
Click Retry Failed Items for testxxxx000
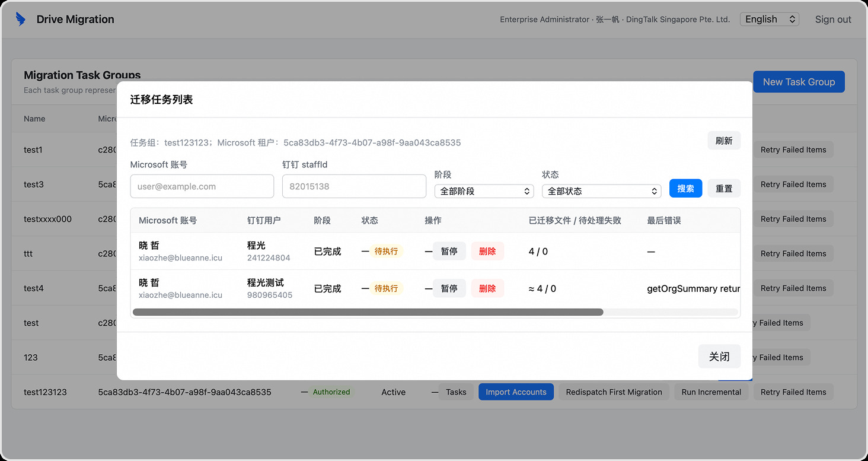tap(793, 219)
